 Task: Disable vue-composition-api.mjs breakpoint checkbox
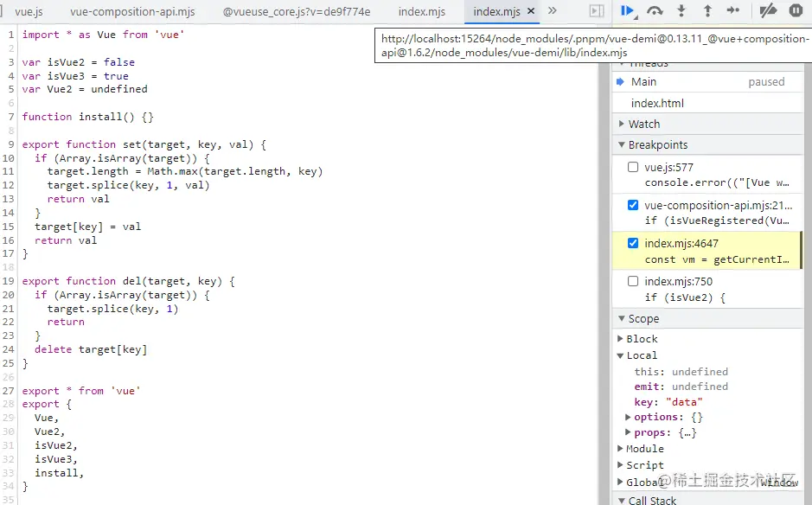click(x=633, y=205)
